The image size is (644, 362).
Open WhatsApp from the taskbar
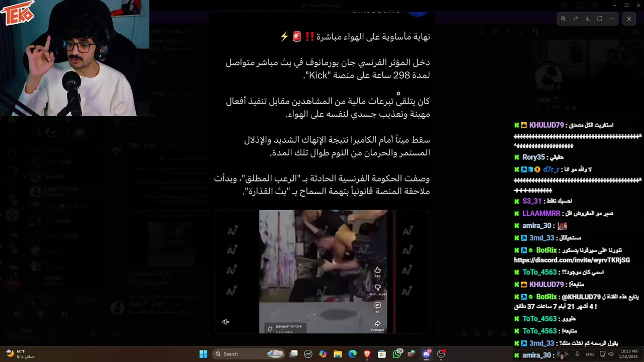pos(397,354)
